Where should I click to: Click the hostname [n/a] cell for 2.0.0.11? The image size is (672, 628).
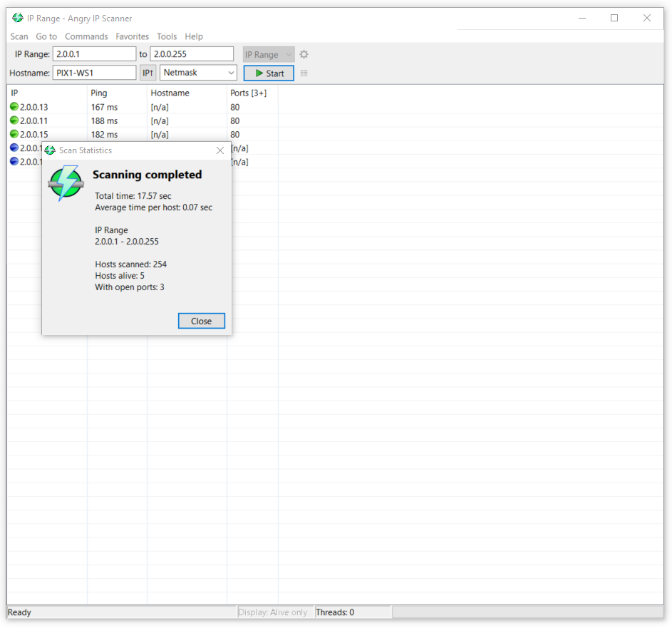click(160, 121)
